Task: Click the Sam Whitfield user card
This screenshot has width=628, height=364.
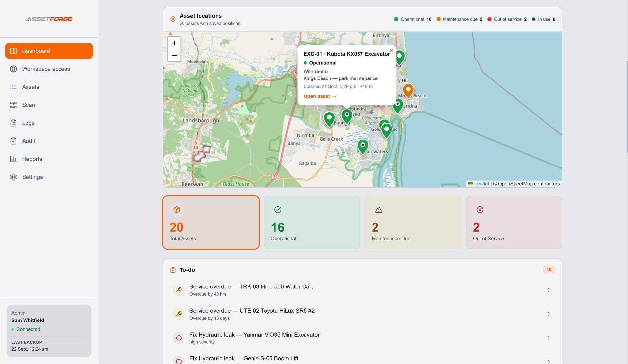Action: (49, 331)
